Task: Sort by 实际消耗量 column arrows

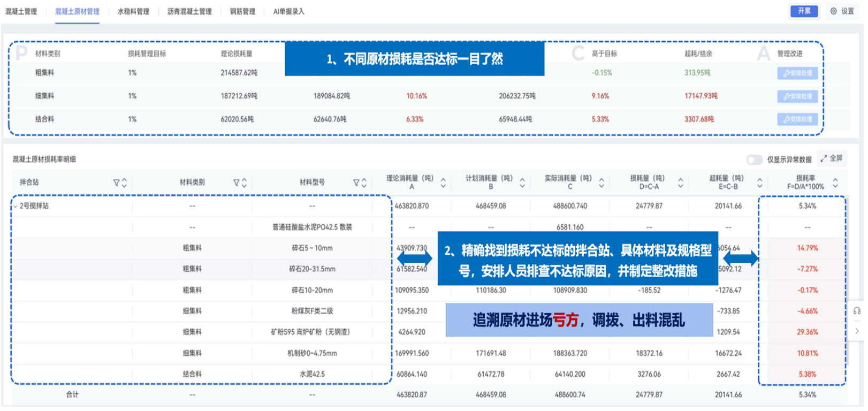Action: 601,183
